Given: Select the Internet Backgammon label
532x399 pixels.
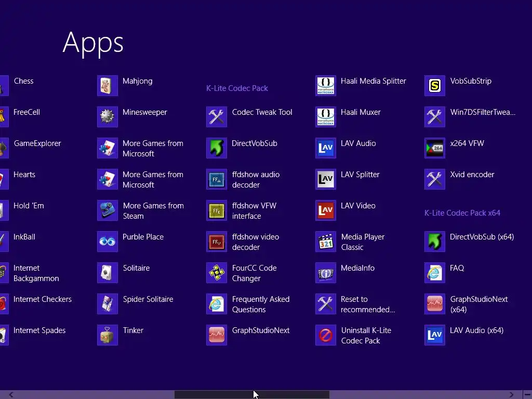Looking at the screenshot, I should (x=36, y=273).
